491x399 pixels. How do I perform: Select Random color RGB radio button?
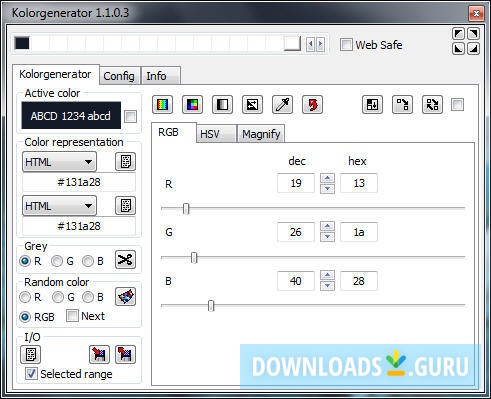(25, 317)
